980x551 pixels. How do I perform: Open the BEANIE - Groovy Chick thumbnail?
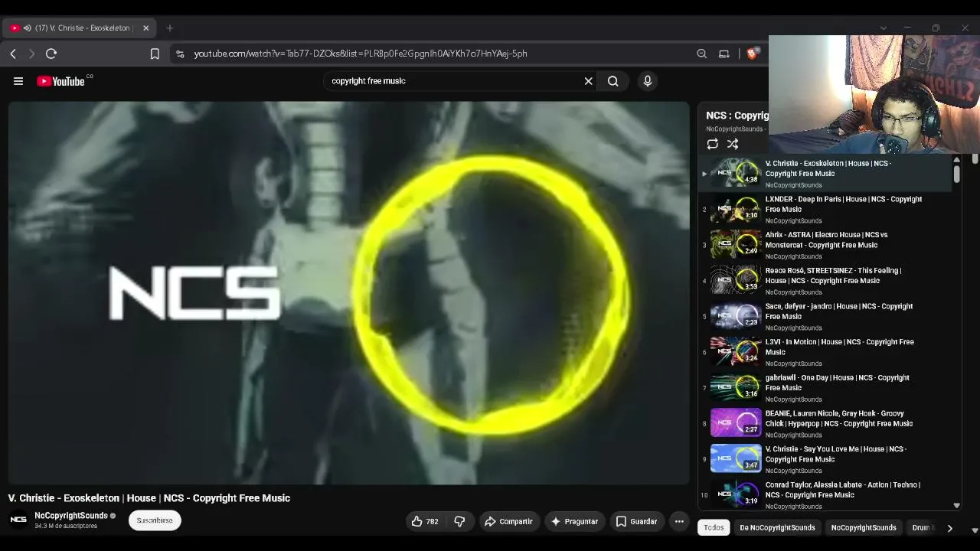coord(736,422)
